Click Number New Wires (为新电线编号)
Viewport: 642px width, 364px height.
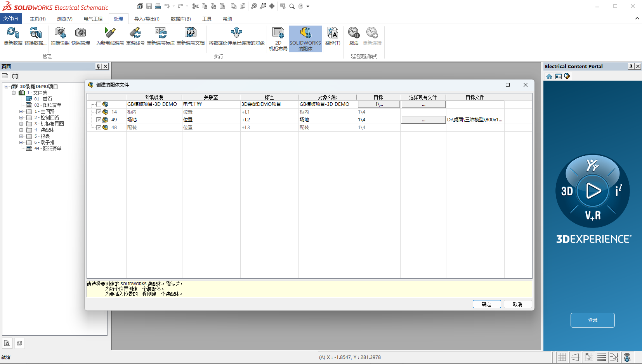click(x=110, y=36)
